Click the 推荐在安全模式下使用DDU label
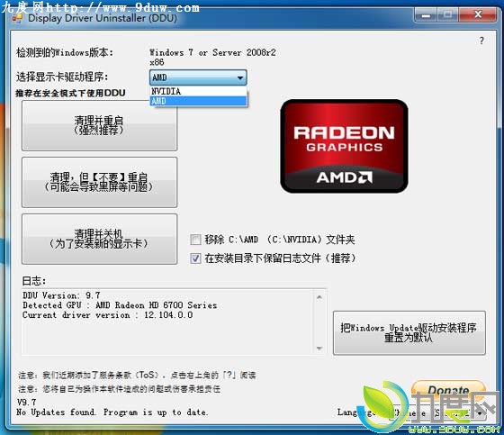 point(70,94)
